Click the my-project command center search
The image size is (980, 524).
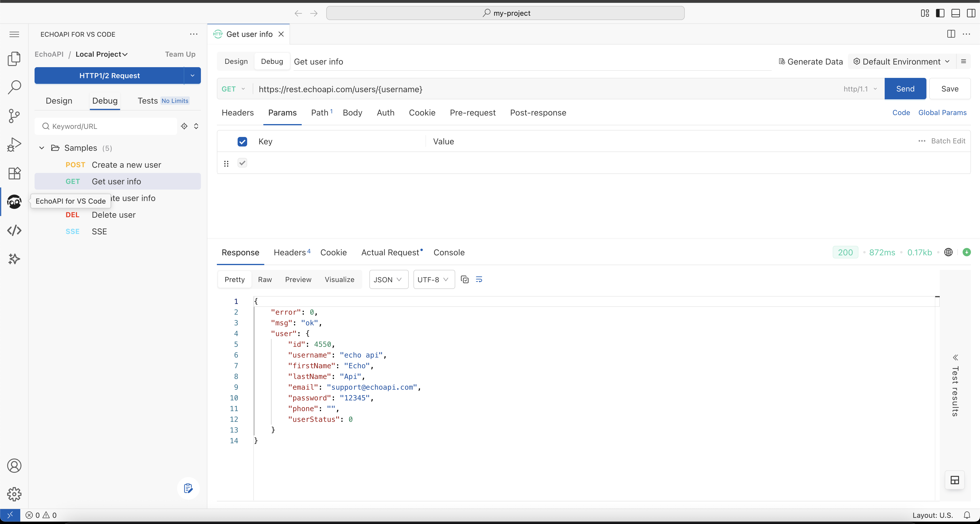coord(505,13)
